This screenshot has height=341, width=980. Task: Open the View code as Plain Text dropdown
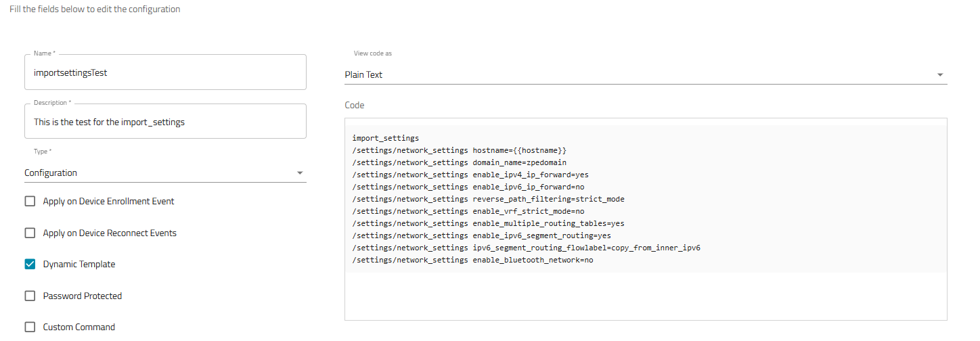[636, 75]
